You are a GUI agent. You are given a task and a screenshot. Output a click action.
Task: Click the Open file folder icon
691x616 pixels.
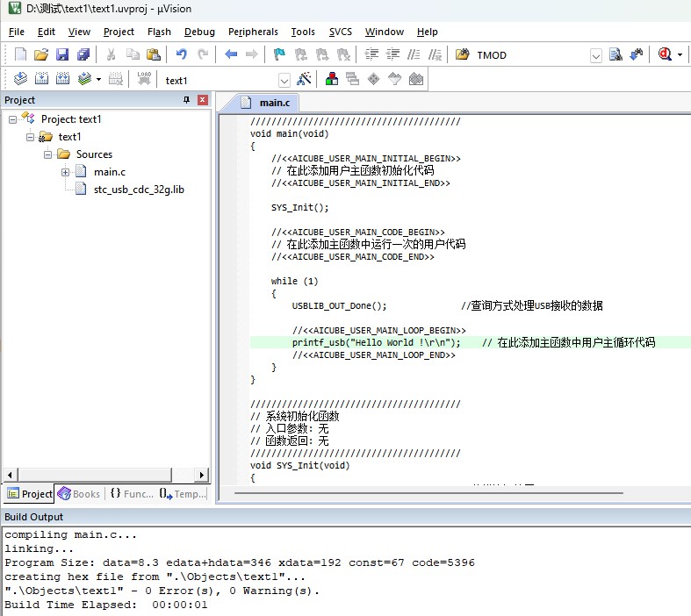click(x=41, y=54)
